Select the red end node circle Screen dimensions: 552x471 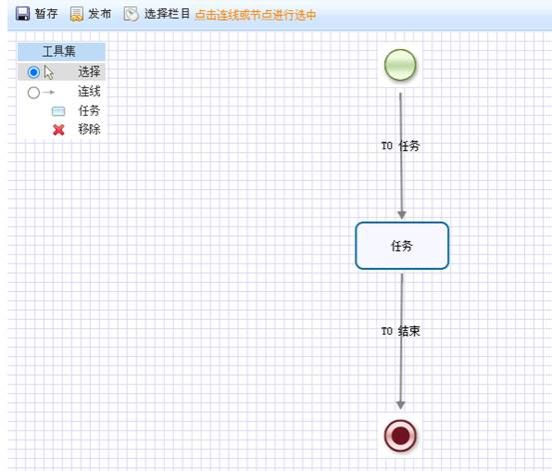pyautogui.click(x=400, y=435)
